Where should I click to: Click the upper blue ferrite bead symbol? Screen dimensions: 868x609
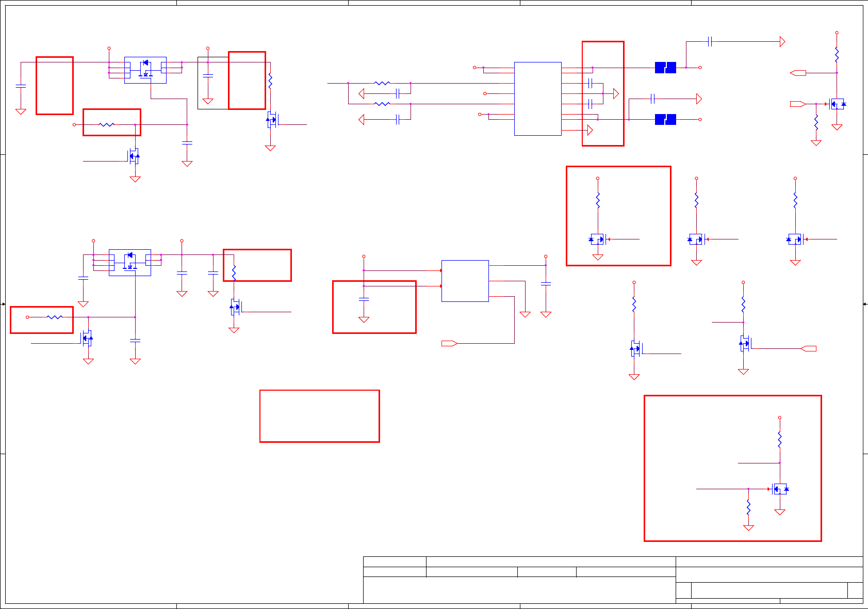[665, 68]
